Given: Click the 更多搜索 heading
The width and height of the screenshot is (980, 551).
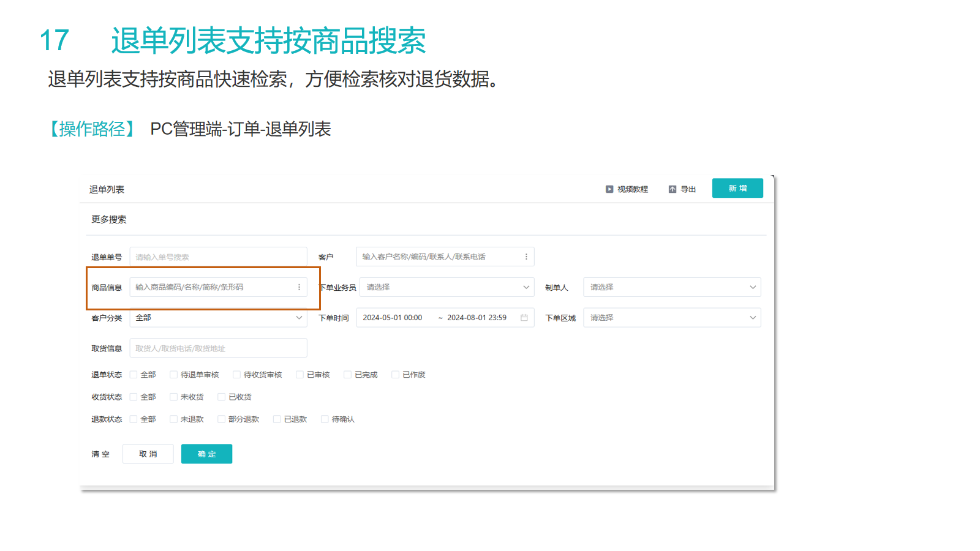Looking at the screenshot, I should click(109, 219).
